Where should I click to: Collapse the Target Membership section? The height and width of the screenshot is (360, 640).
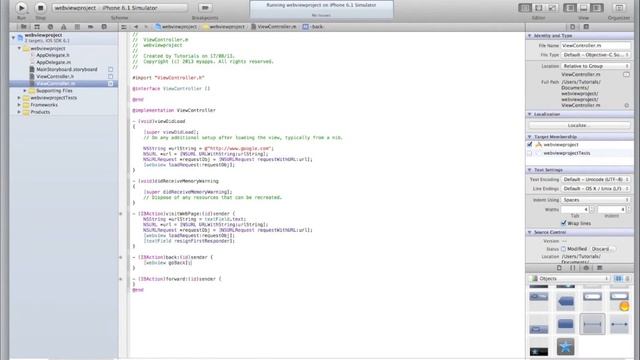[530, 137]
